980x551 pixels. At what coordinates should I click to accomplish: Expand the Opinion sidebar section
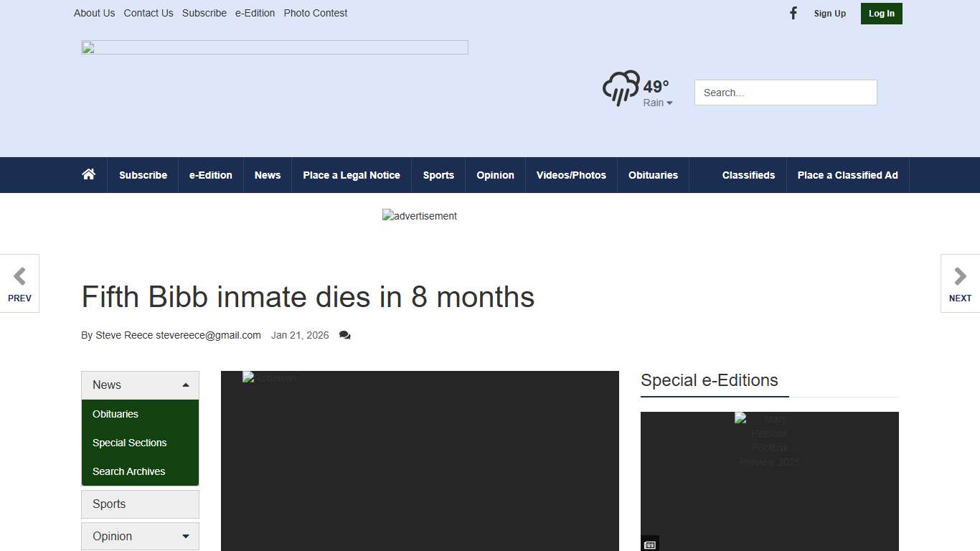point(186,536)
